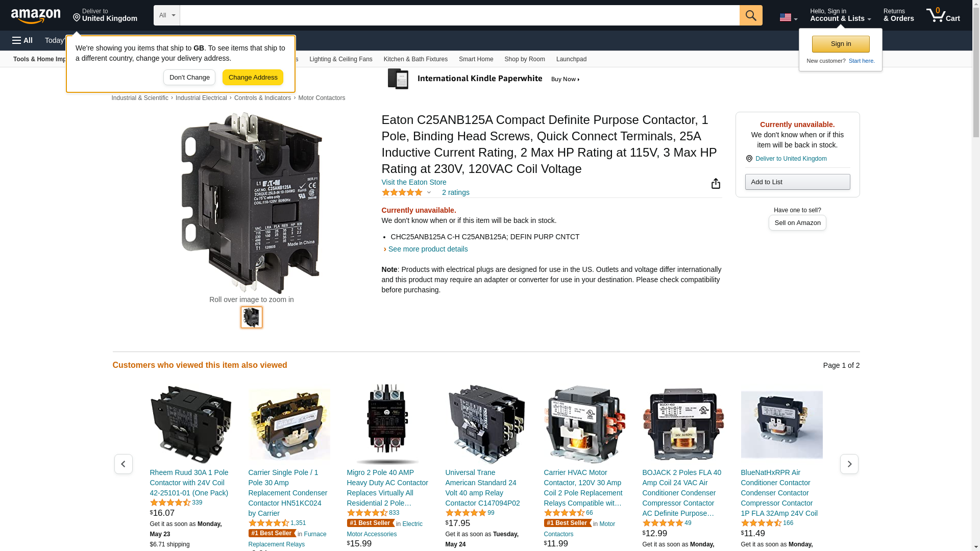The height and width of the screenshot is (551, 980).
Task: Open the shopping cart icon
Action: (x=943, y=15)
